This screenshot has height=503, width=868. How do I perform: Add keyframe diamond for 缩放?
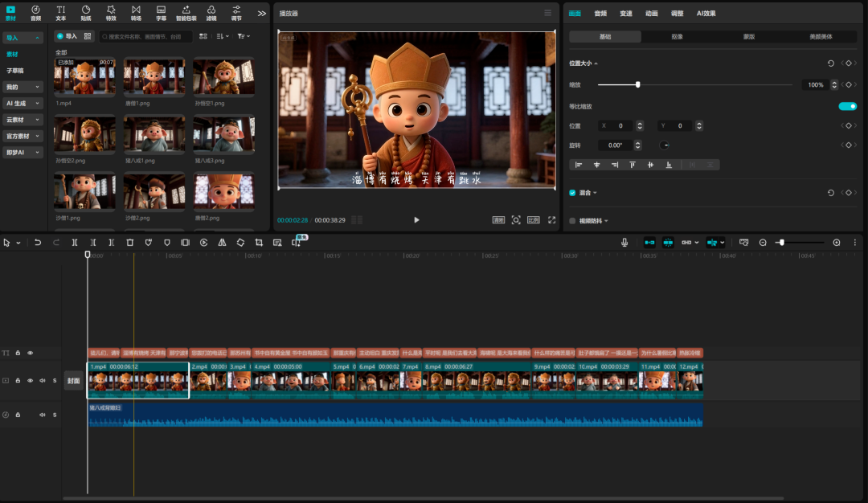[x=849, y=84]
